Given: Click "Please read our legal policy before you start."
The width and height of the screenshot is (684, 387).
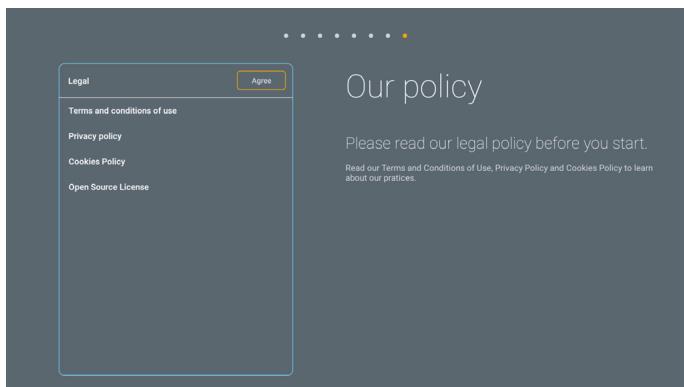Looking at the screenshot, I should click(496, 144).
